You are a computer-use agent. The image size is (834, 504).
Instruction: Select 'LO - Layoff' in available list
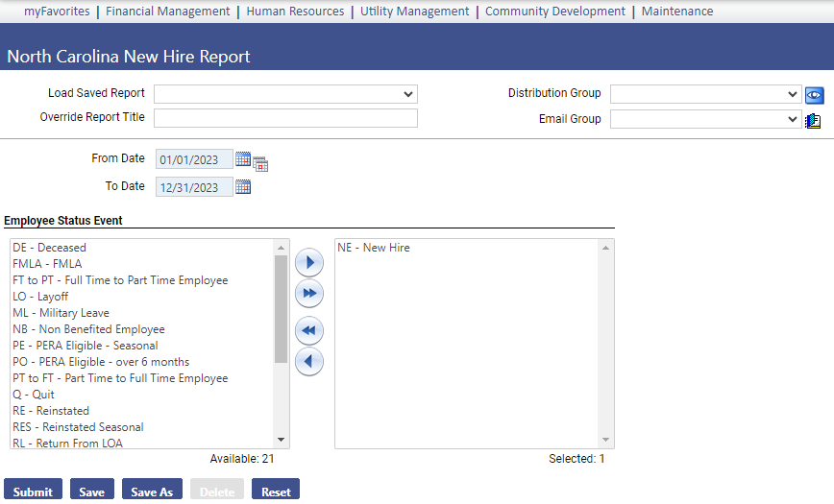(142, 297)
